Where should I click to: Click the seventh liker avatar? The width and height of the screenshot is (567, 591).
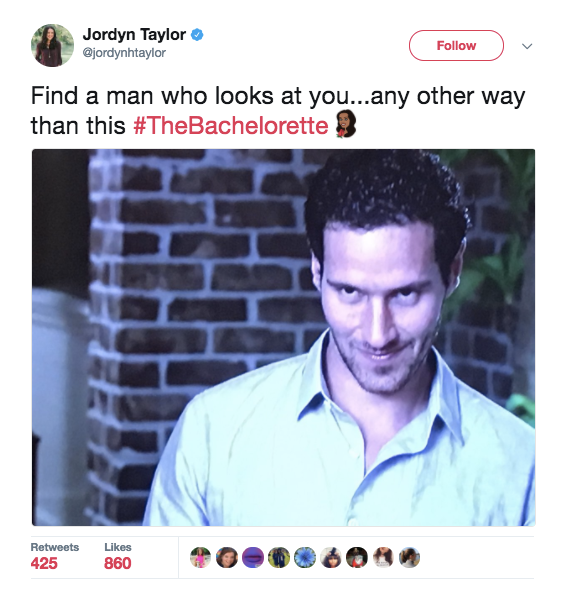tap(357, 557)
